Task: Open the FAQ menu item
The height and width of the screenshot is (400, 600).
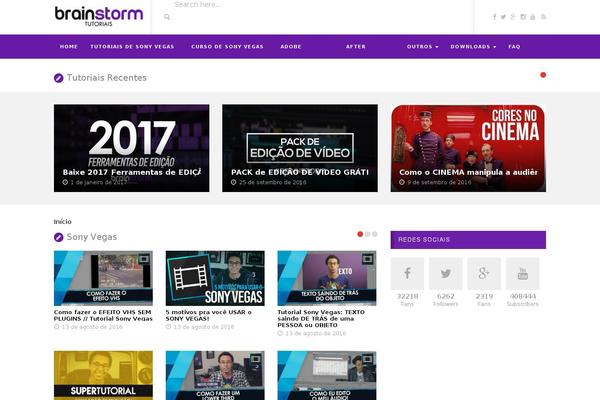Action: coord(514,47)
